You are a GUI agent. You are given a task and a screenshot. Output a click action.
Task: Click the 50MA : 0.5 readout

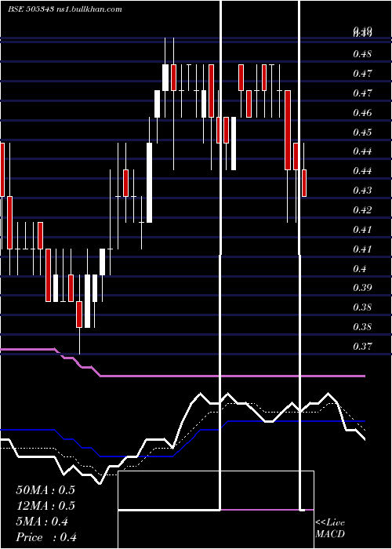pos(45,490)
